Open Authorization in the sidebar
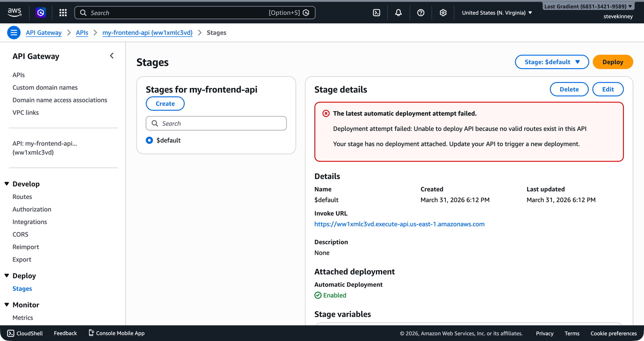This screenshot has height=341, width=644. pos(32,209)
